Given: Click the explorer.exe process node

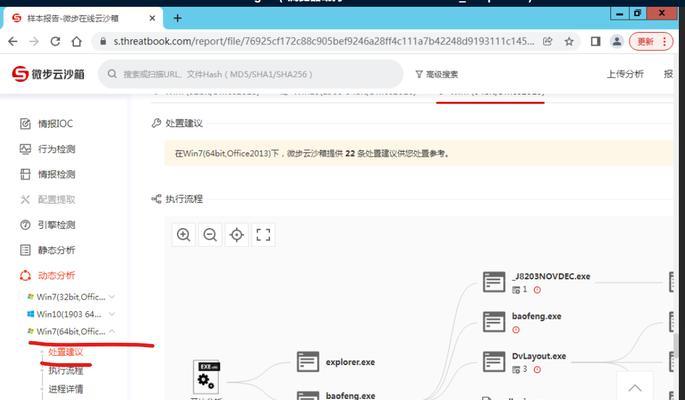Looking at the screenshot, I should [x=336, y=362].
